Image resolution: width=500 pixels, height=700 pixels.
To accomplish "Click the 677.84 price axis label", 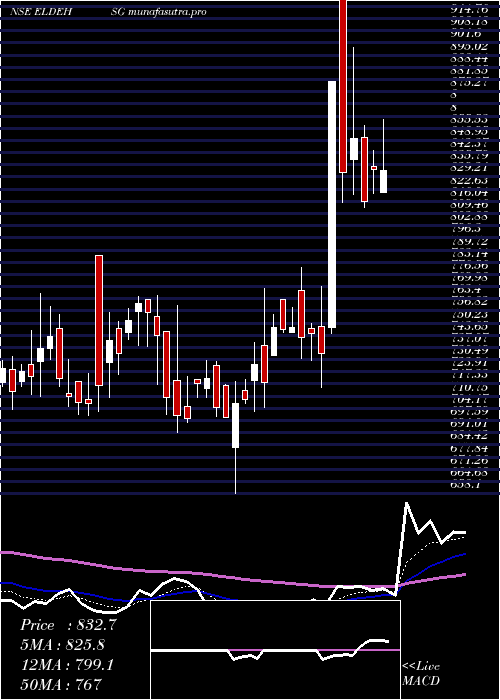I will [467, 449].
